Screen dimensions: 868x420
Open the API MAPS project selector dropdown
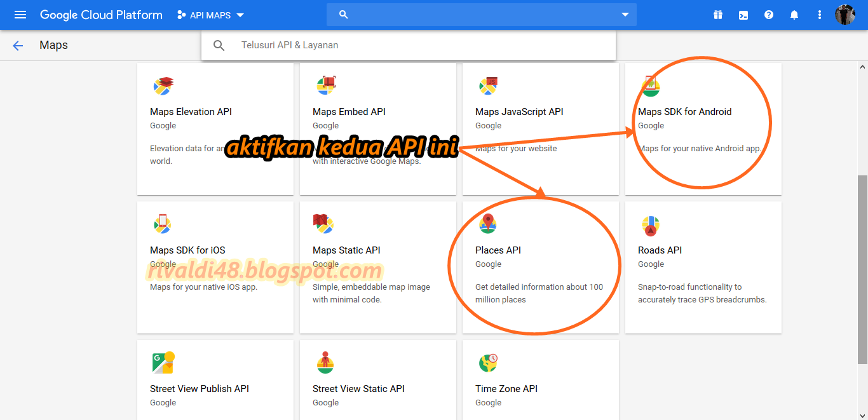210,15
